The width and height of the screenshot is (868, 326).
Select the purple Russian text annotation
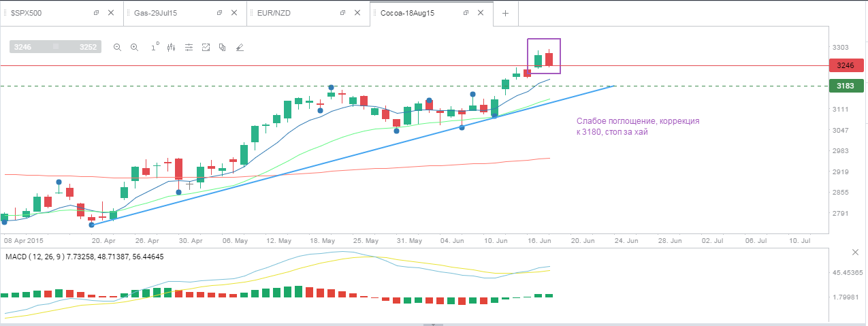[x=638, y=126]
